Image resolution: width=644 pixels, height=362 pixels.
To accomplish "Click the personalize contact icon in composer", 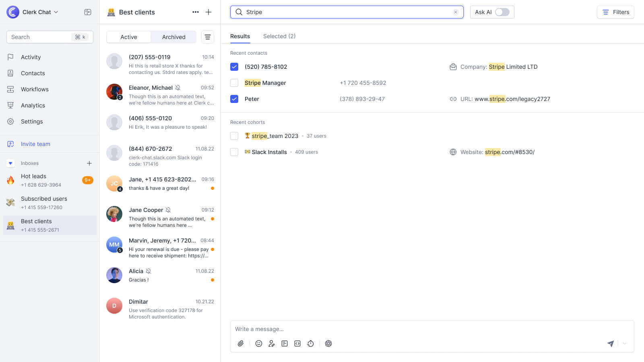I will [272, 343].
